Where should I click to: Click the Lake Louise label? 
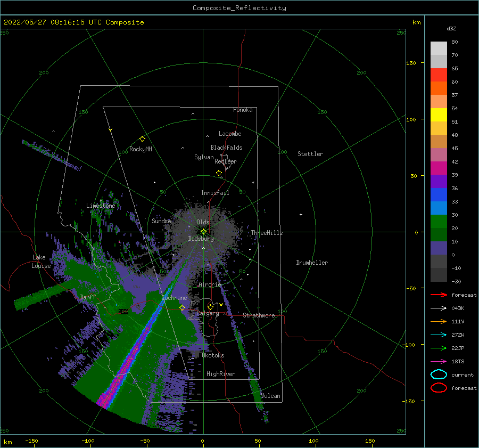(x=41, y=262)
